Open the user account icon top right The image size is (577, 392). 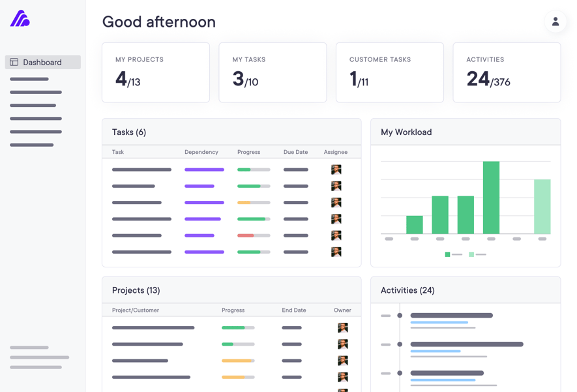[555, 22]
